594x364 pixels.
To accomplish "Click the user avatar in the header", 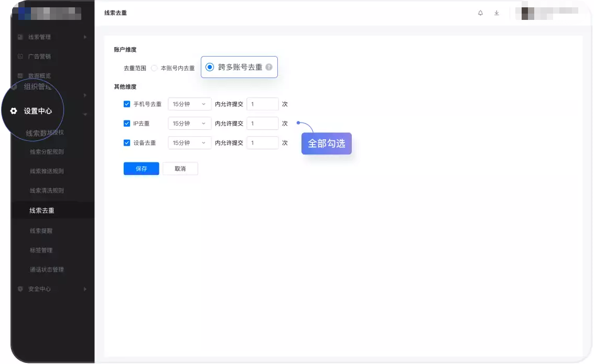I will [x=528, y=14].
